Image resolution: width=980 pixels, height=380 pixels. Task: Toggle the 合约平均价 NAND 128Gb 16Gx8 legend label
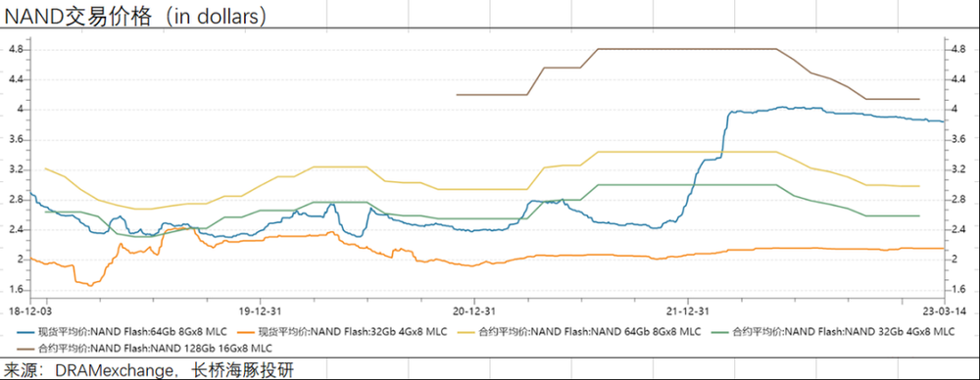click(157, 347)
